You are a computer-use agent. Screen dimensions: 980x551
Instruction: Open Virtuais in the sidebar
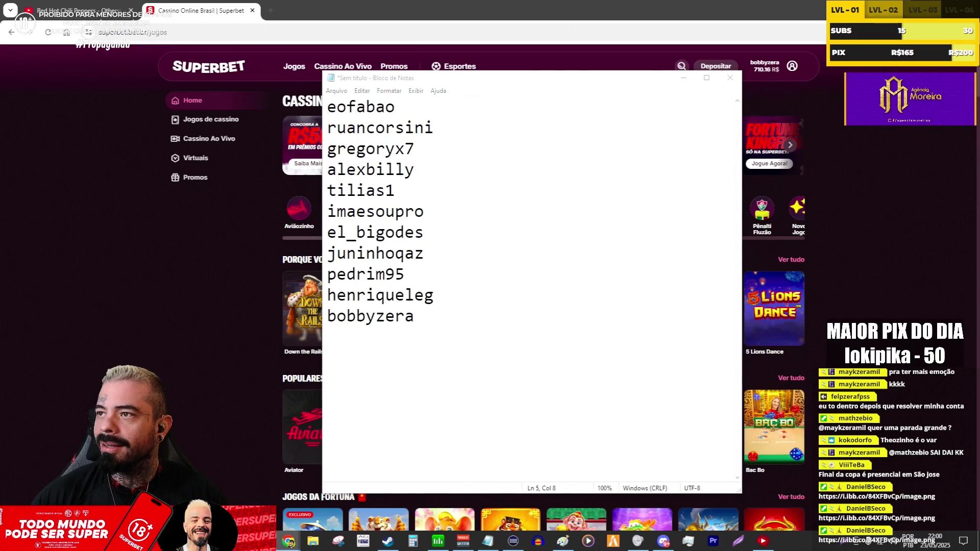[190, 158]
